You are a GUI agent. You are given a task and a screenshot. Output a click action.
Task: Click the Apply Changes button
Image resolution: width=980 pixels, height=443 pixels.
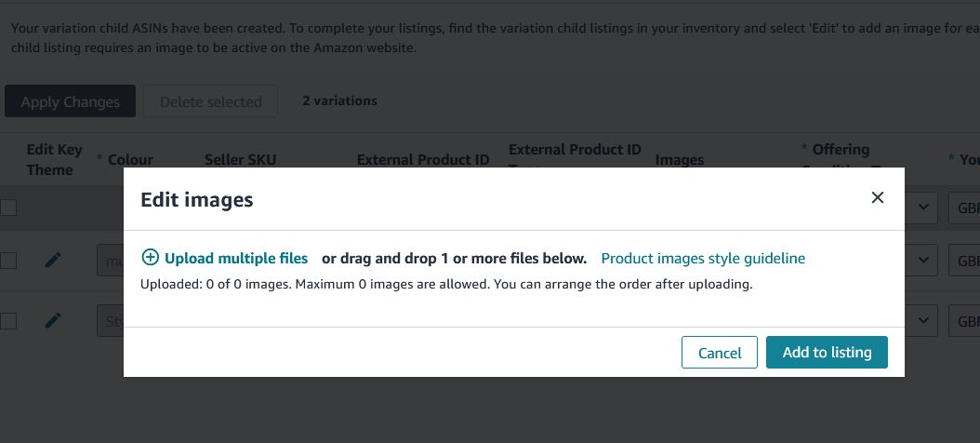click(70, 101)
